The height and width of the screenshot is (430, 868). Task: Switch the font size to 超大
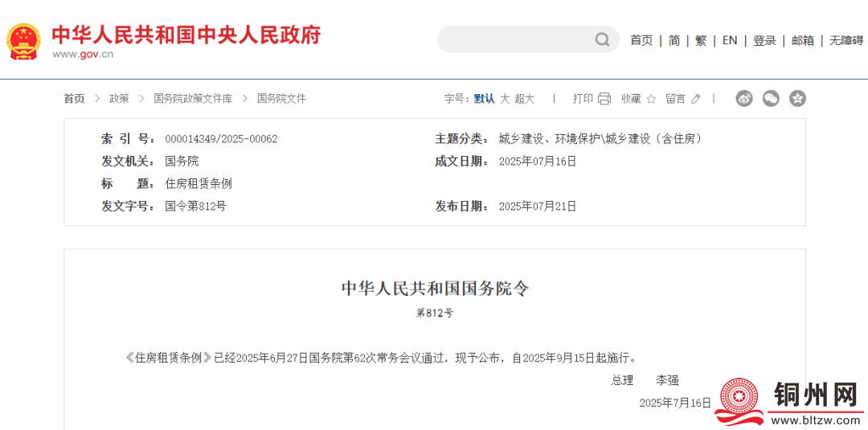tap(525, 99)
